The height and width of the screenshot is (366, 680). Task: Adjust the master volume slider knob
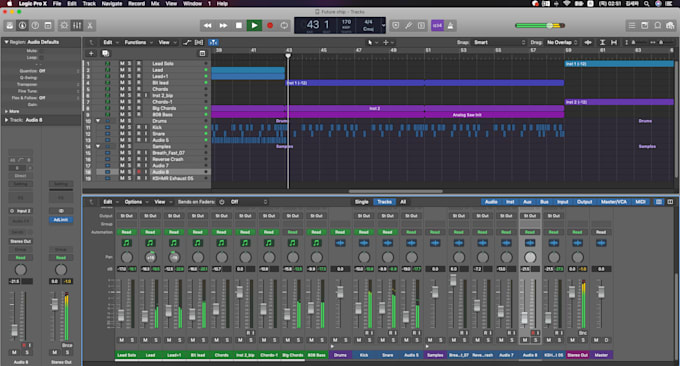[x=549, y=26]
